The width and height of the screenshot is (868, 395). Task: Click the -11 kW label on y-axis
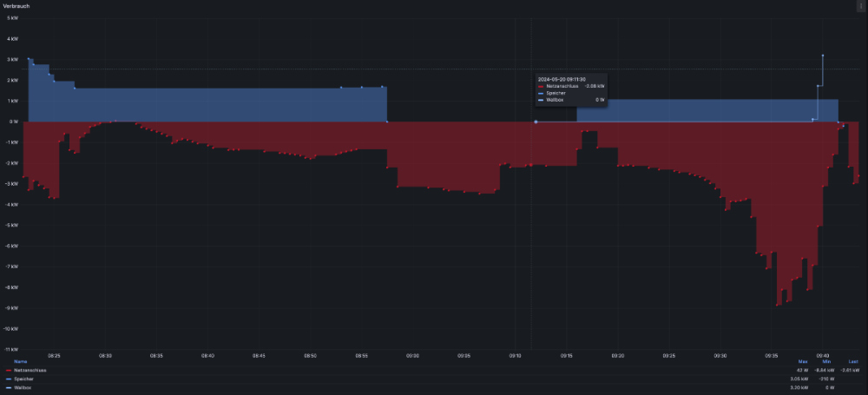[11, 349]
